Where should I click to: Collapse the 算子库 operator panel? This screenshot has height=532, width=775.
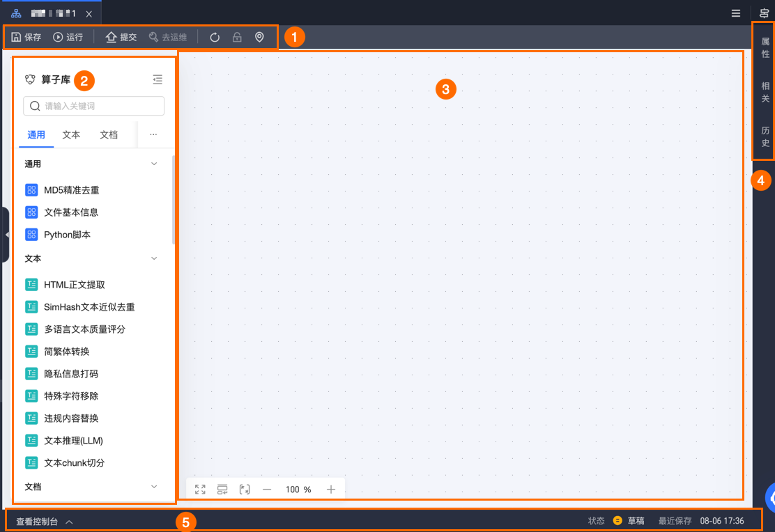158,79
